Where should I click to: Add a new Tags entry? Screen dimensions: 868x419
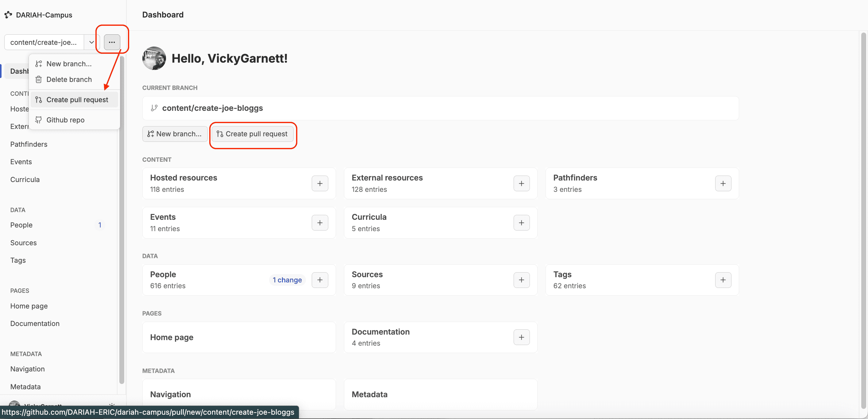tap(723, 280)
